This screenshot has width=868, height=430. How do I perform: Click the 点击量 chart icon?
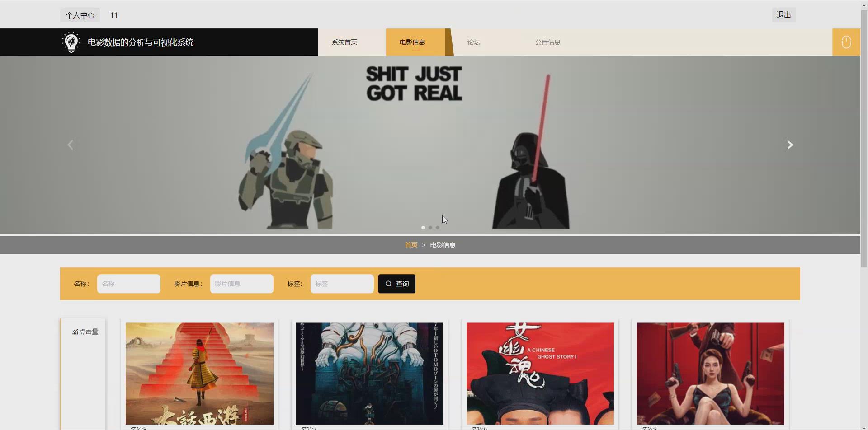[x=75, y=332]
